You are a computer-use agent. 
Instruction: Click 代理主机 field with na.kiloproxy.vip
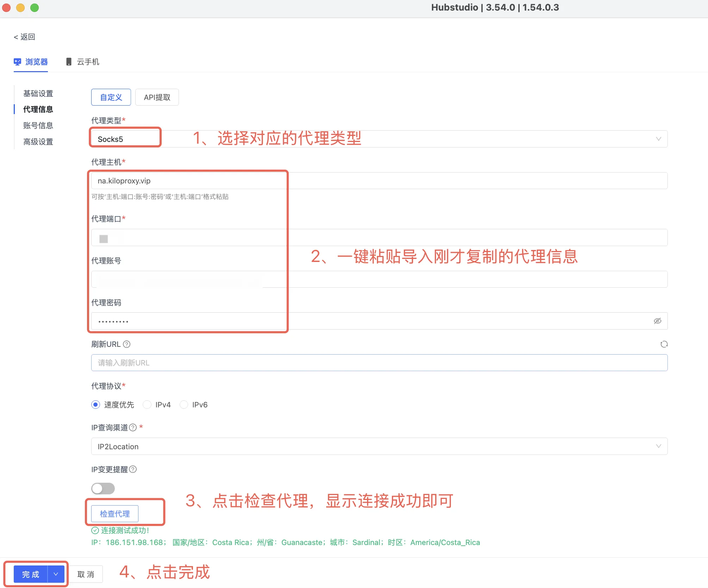click(379, 181)
